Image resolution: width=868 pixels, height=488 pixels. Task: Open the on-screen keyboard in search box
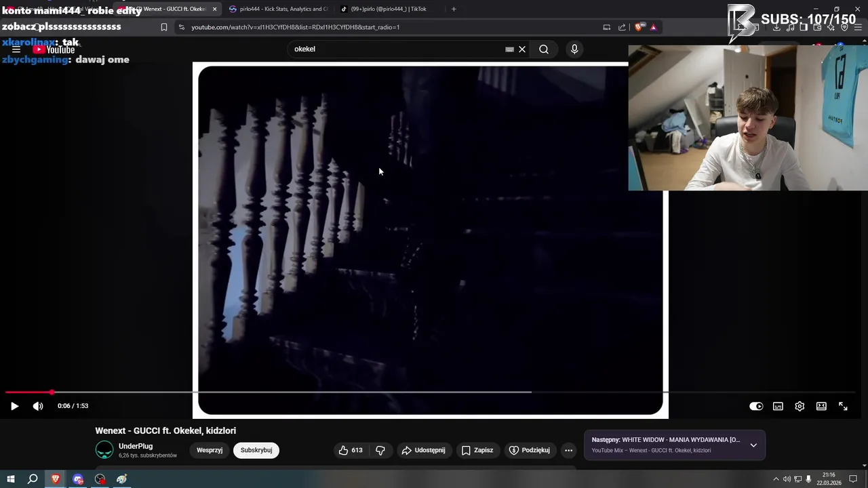tap(509, 49)
